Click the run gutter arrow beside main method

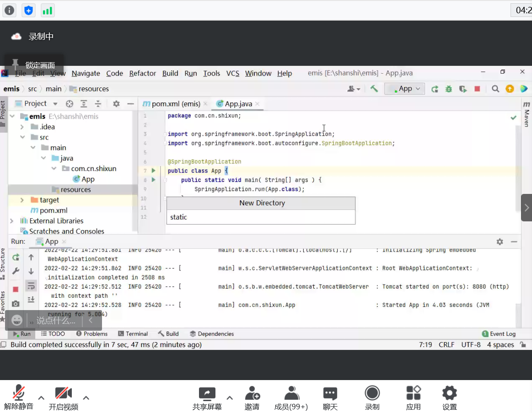[153, 180]
